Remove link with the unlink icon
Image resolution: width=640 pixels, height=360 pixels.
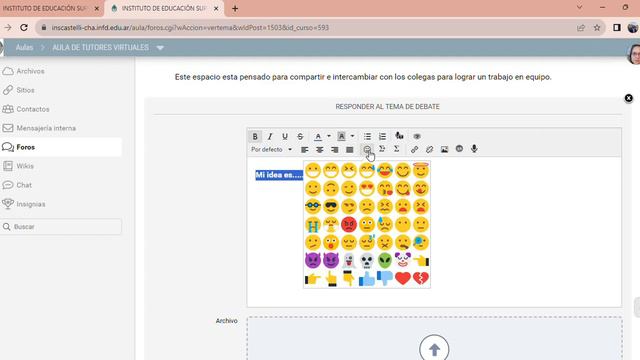[429, 149]
